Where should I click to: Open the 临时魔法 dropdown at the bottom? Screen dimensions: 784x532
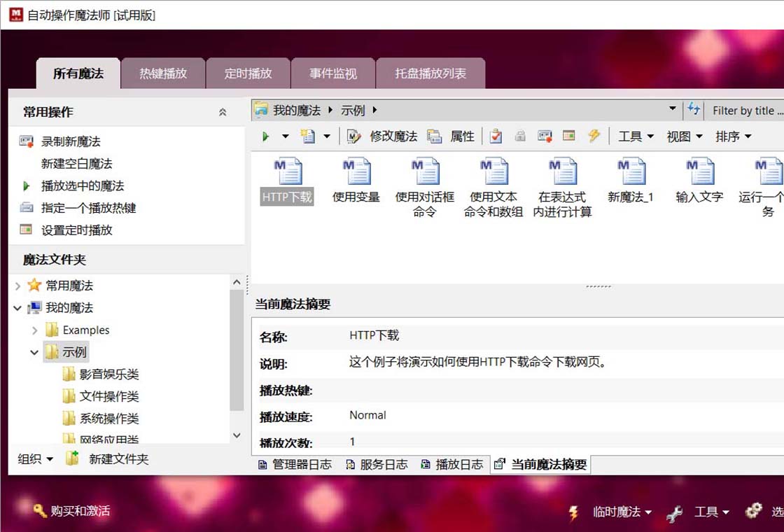[x=610, y=512]
